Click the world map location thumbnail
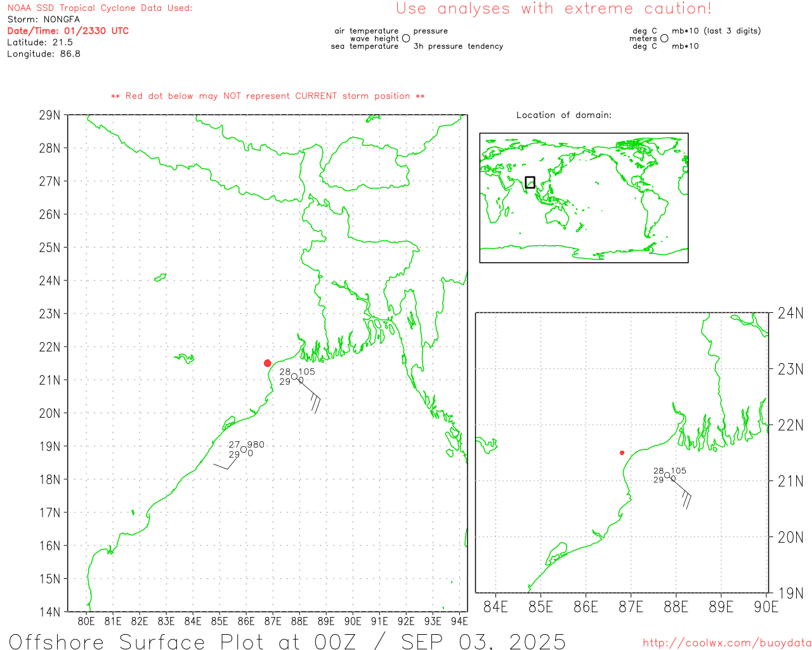The height and width of the screenshot is (650, 812). pos(584,197)
